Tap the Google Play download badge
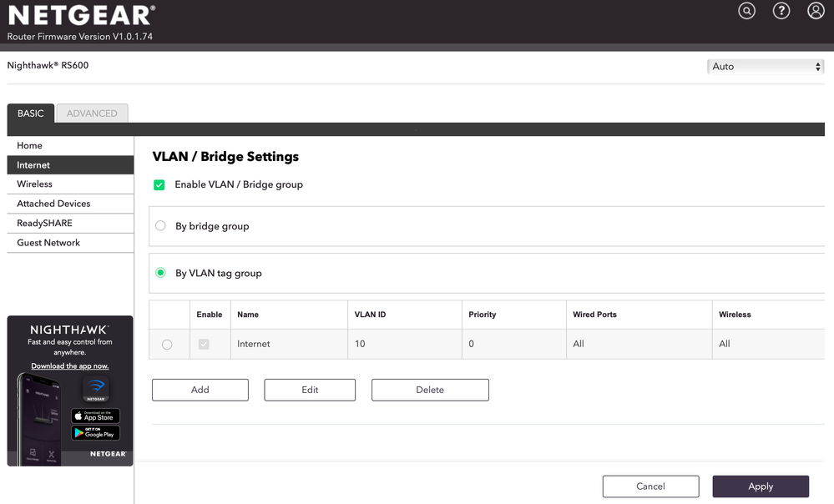This screenshot has width=834, height=504. coord(95,433)
